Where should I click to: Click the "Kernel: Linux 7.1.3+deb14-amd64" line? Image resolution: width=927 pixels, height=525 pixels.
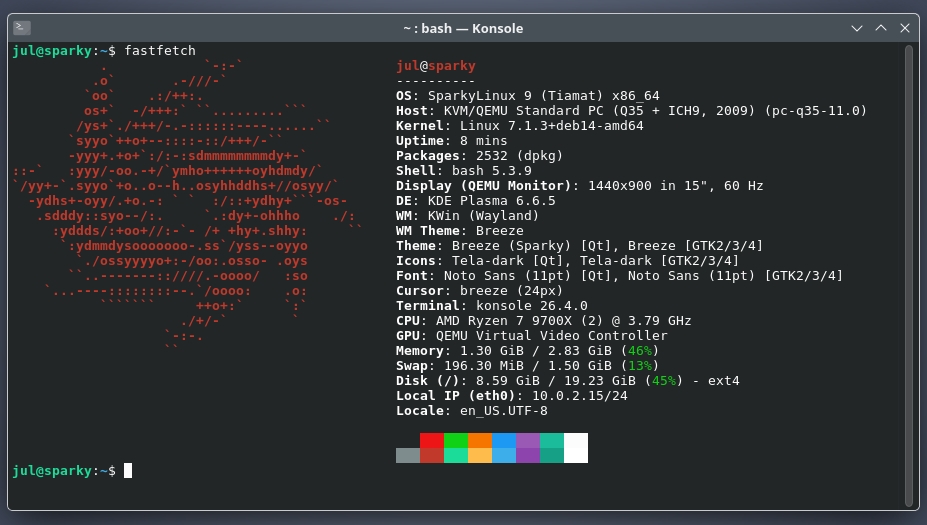tap(520, 126)
